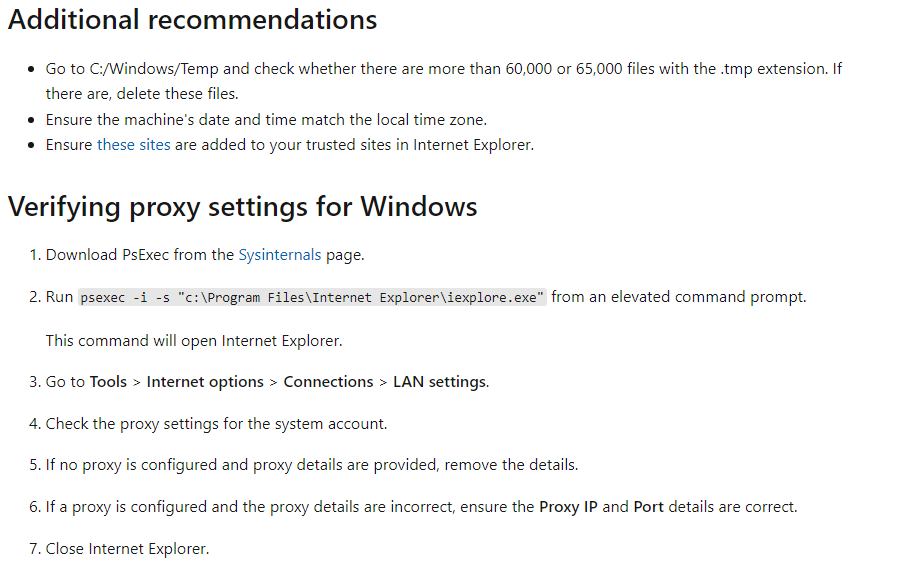
Task: Click the "Additional recommendations" heading
Action: coord(192,20)
